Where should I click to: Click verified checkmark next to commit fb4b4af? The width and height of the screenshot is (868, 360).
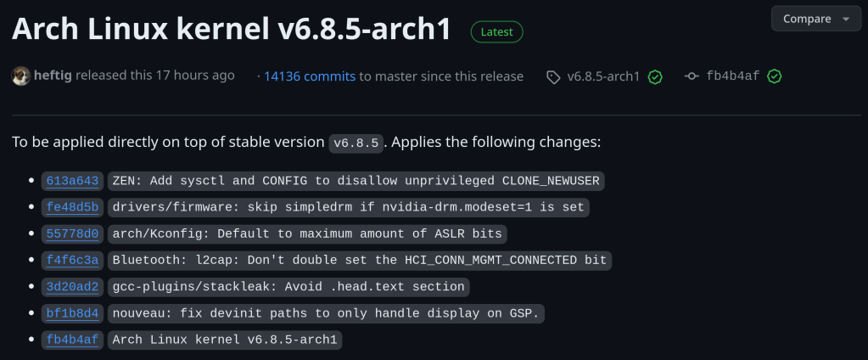[x=774, y=76]
